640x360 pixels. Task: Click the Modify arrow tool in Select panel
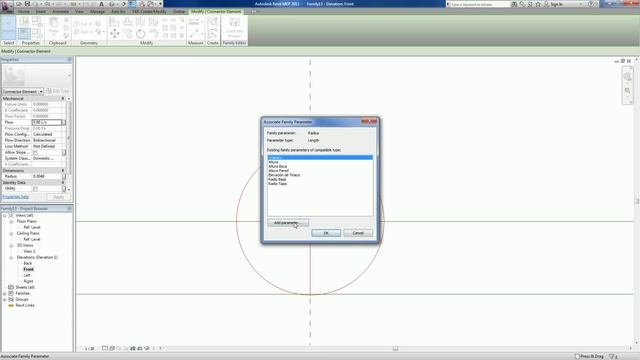pyautogui.click(x=9, y=27)
